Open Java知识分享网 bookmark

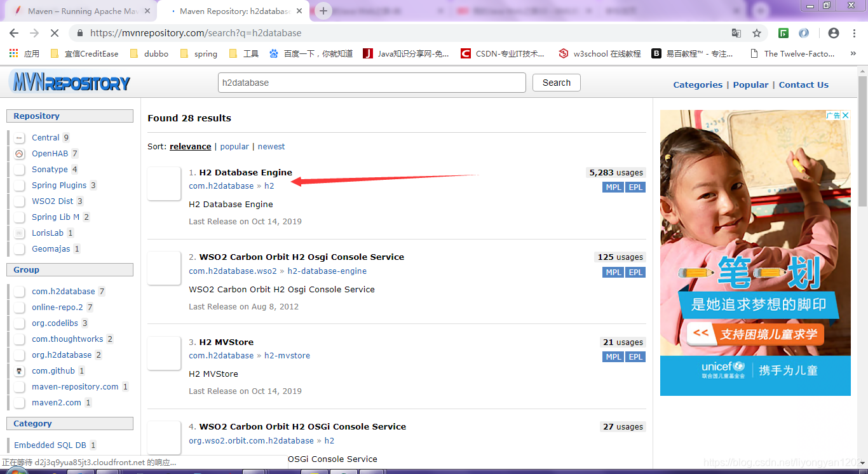click(406, 54)
